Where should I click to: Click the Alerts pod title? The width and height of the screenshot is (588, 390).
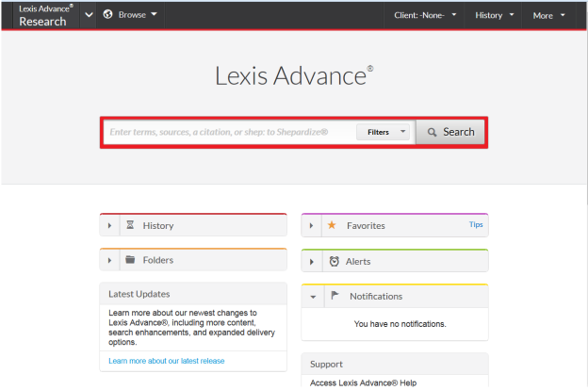click(358, 261)
